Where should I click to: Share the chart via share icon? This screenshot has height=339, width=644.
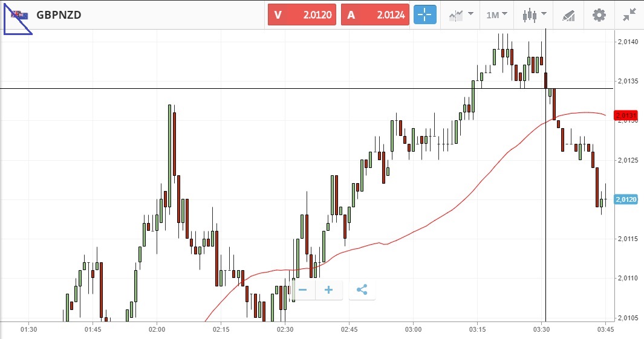tap(362, 290)
